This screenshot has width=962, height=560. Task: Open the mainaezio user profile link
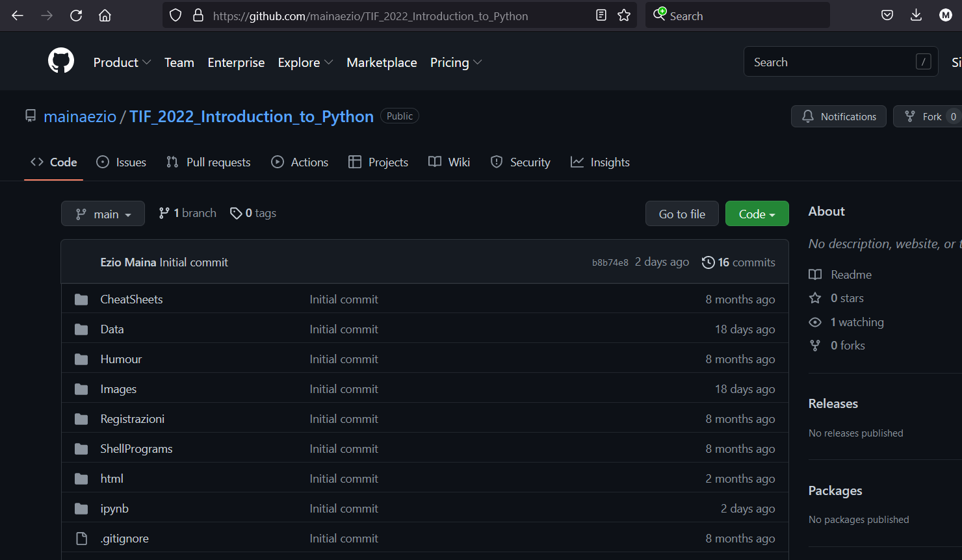click(80, 116)
